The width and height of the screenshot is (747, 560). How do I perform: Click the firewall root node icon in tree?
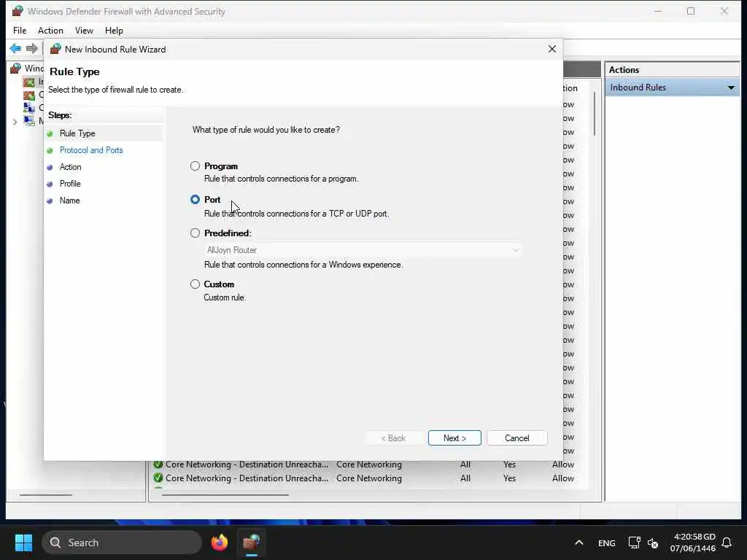click(16, 68)
